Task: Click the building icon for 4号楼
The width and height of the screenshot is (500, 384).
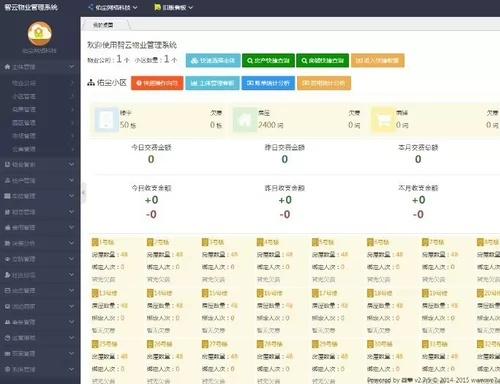Action: coord(260,242)
